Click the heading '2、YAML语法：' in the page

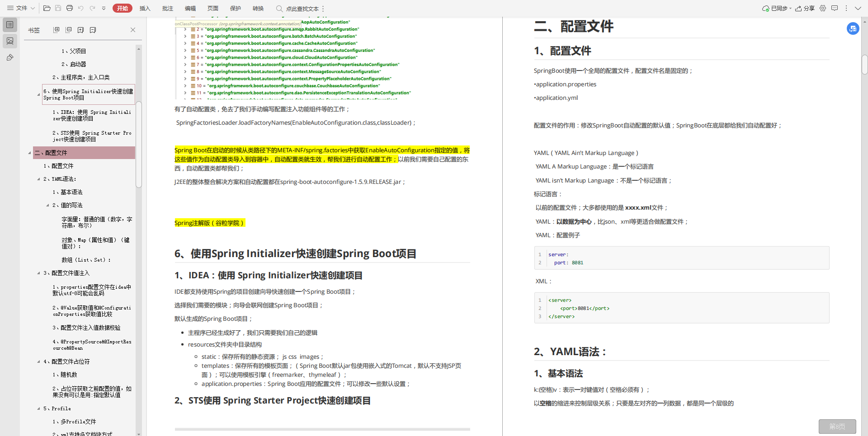pyautogui.click(x=570, y=352)
